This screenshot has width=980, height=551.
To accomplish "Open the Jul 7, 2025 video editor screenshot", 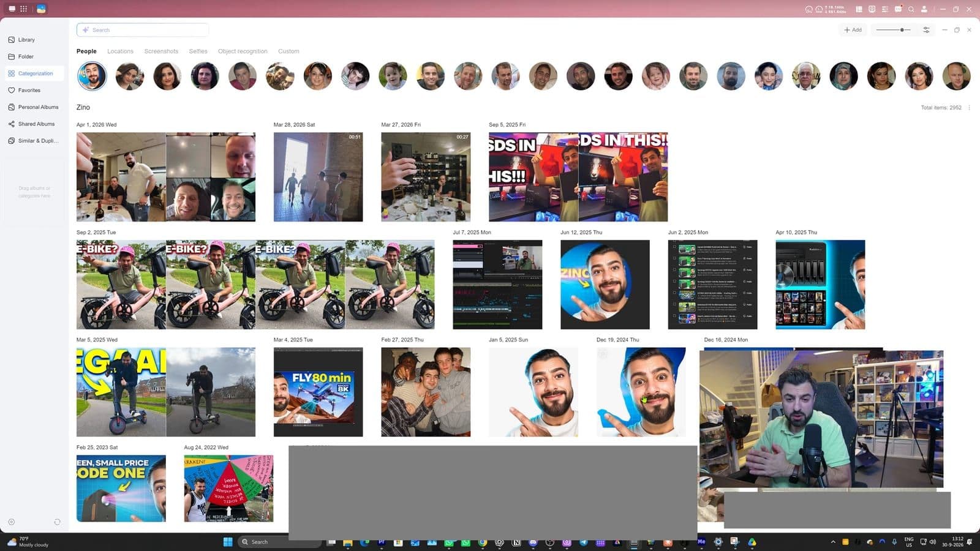I will [x=497, y=285].
